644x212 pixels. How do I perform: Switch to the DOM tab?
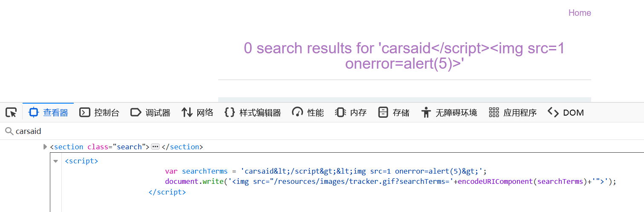click(566, 113)
